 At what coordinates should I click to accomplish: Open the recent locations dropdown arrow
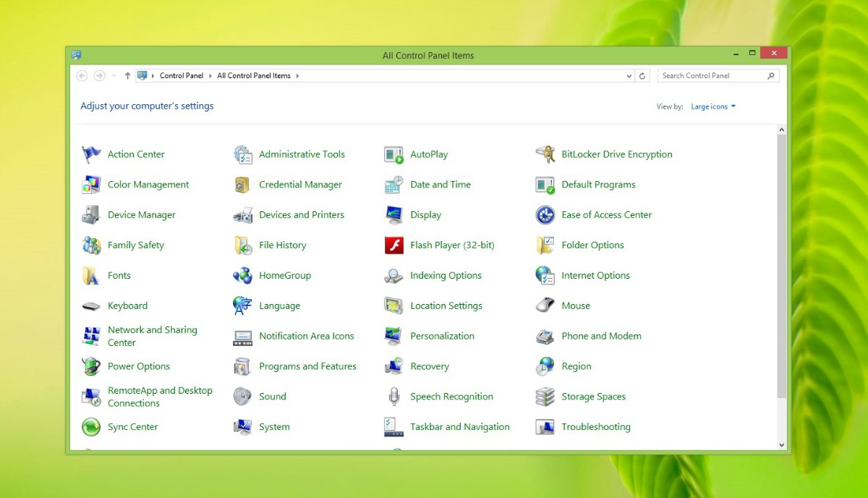pyautogui.click(x=114, y=75)
